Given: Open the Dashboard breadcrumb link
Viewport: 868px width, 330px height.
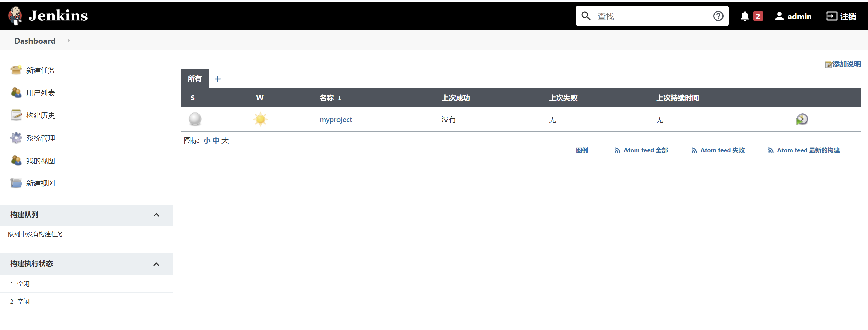Looking at the screenshot, I should tap(35, 41).
